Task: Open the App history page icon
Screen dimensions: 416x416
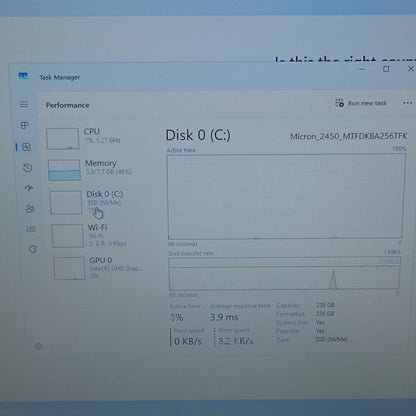Action: (28, 168)
